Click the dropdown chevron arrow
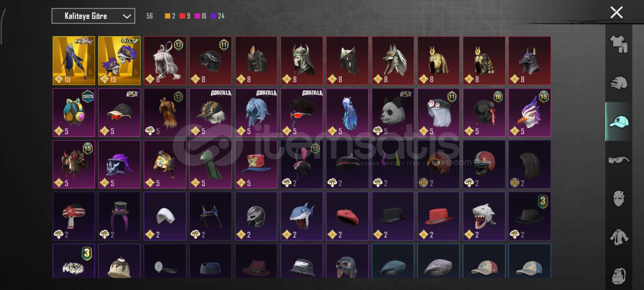The image size is (644, 290). point(127,16)
